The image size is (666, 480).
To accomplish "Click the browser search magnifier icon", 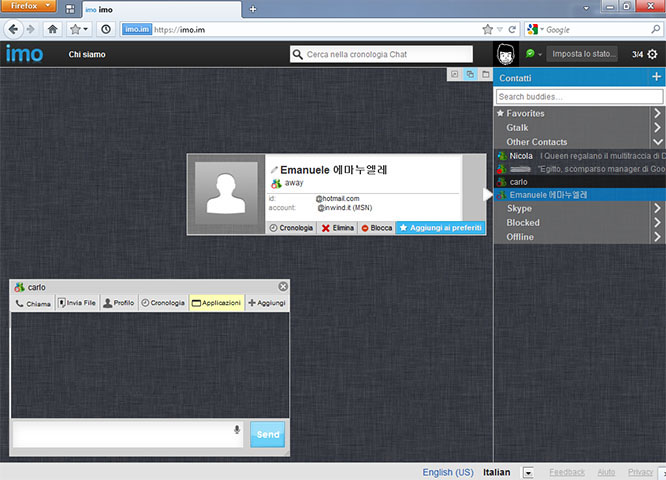I will tap(656, 29).
